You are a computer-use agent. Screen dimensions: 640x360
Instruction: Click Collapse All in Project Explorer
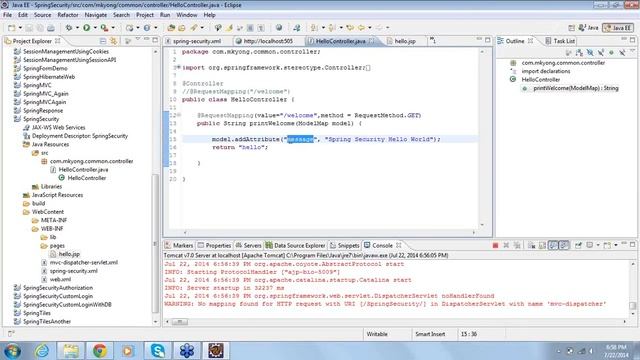tap(103, 41)
